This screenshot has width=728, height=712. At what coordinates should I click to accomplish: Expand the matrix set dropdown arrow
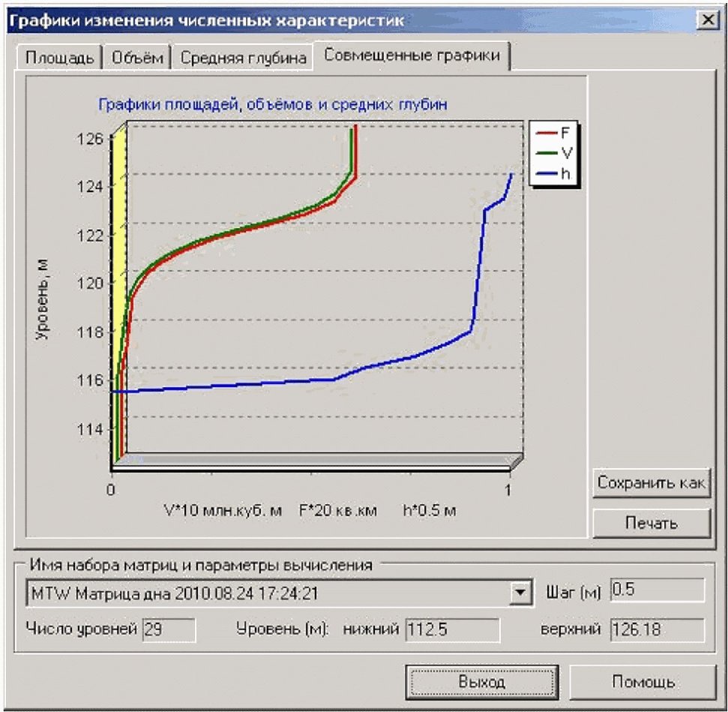click(x=518, y=593)
